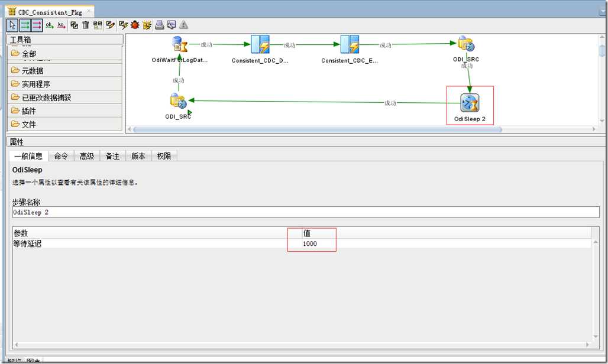Click the 参数 column header
The width and height of the screenshot is (608, 364).
click(157, 233)
